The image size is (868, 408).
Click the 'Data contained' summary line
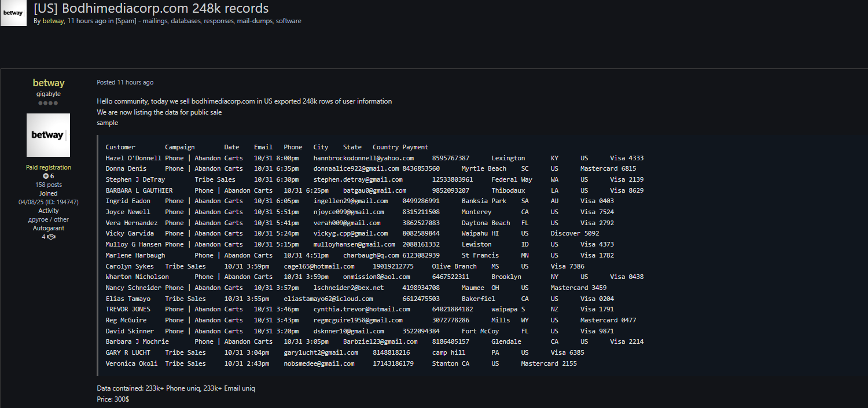click(176, 388)
